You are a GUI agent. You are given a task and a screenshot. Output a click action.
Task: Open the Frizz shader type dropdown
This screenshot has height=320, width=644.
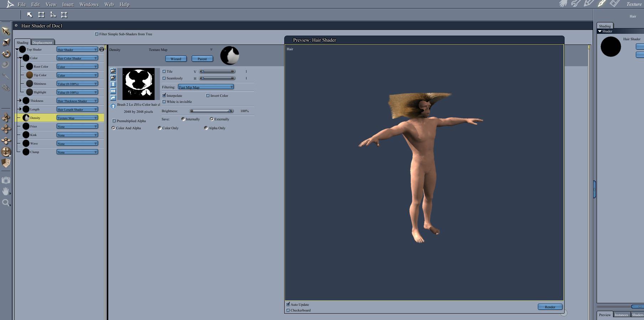pyautogui.click(x=77, y=126)
